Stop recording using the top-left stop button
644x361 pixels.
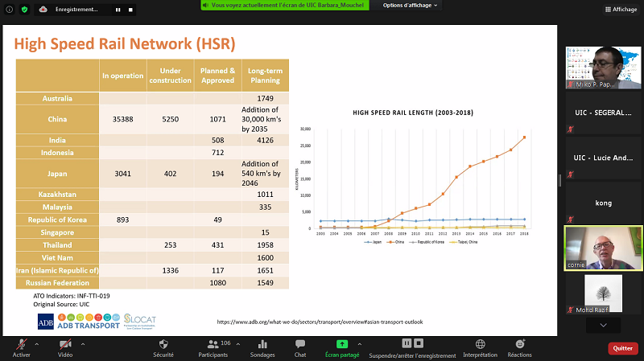(x=130, y=10)
